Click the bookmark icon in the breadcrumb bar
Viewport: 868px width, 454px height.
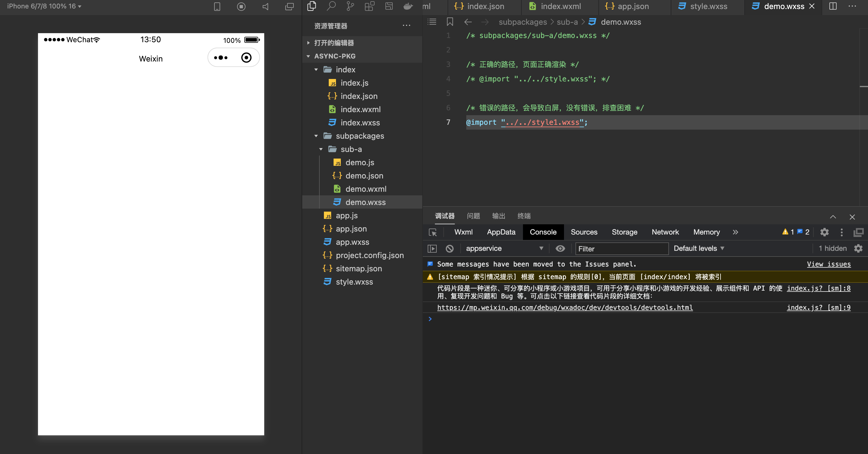[449, 22]
